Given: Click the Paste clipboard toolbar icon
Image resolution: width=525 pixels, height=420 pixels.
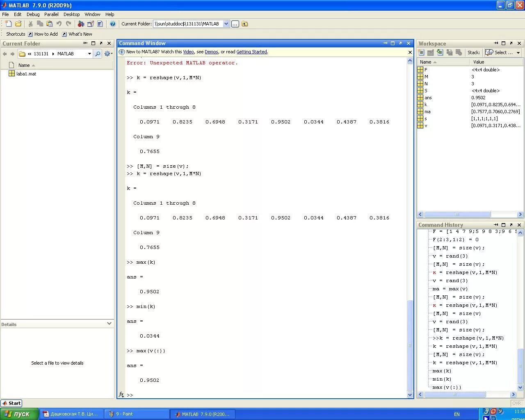Looking at the screenshot, I should pyautogui.click(x=49, y=24).
